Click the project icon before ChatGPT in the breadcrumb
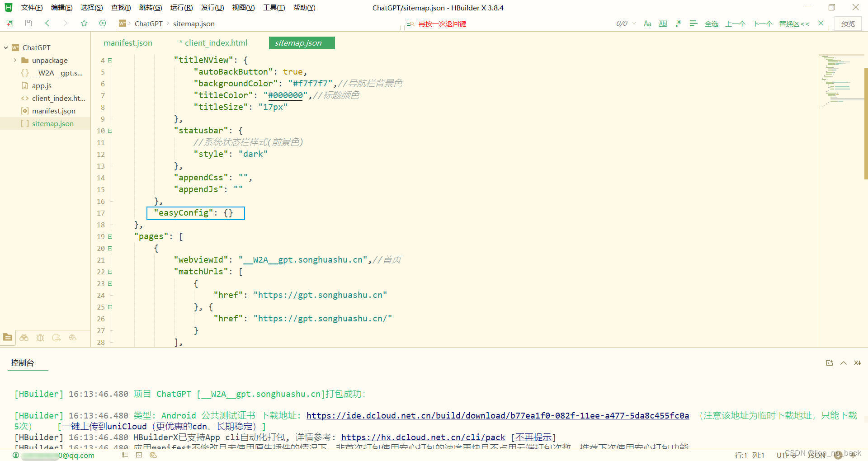 (123, 23)
